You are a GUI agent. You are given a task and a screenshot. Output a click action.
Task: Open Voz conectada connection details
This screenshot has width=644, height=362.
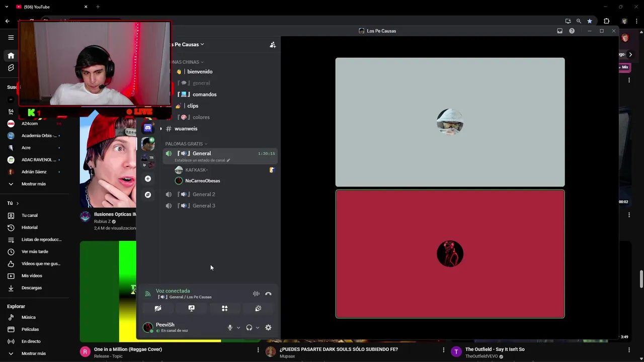pyautogui.click(x=173, y=291)
